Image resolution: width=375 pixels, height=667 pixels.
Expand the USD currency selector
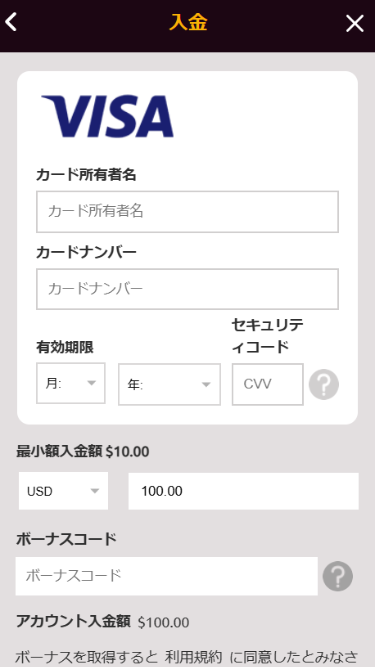pos(63,491)
